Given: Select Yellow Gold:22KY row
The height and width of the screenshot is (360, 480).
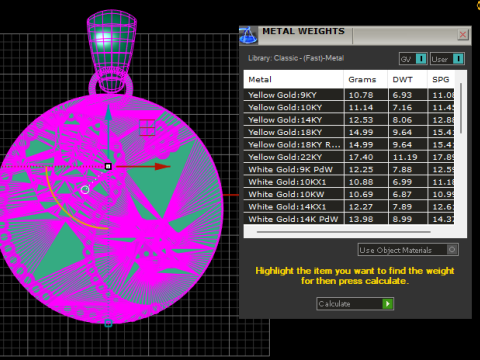Looking at the screenshot, I should tap(349, 157).
